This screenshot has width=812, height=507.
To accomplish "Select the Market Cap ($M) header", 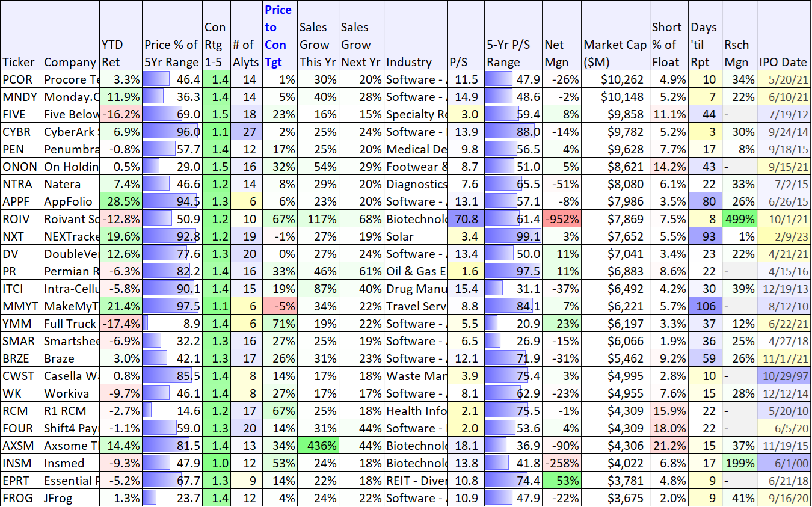I will [x=615, y=35].
